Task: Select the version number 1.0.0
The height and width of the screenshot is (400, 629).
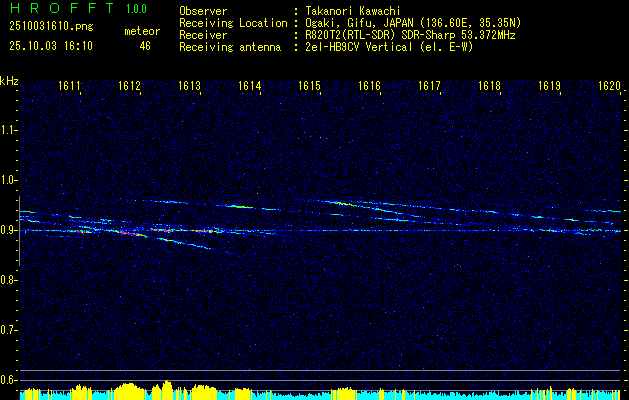Action: coord(136,8)
